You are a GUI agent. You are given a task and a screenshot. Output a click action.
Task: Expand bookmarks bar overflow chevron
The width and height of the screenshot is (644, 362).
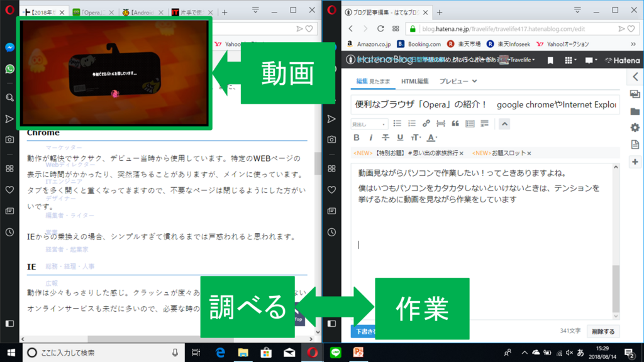(633, 44)
